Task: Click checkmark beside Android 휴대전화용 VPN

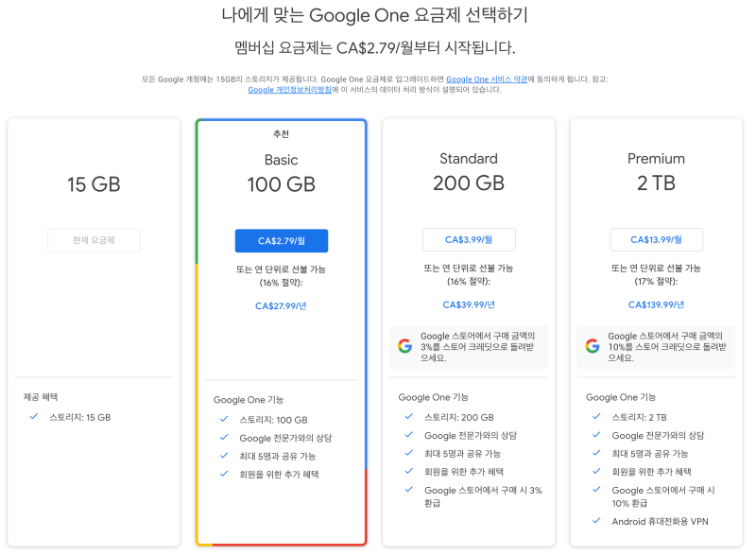Action: [x=596, y=521]
